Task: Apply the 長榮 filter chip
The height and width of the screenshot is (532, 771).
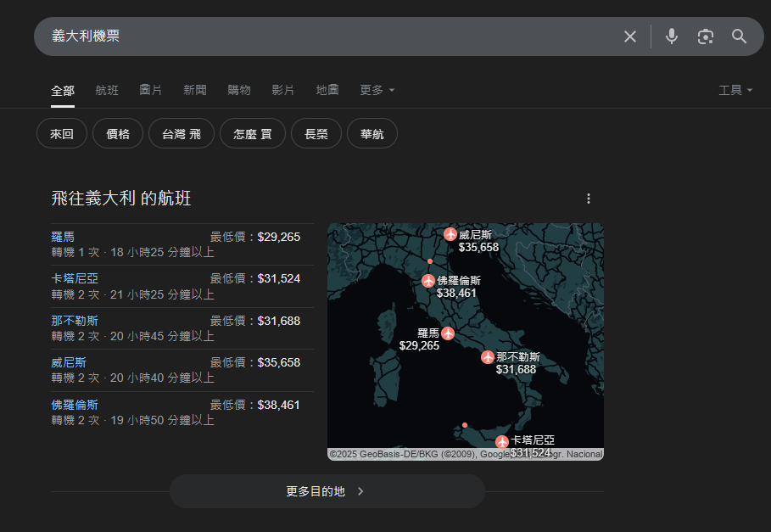Action: click(316, 133)
